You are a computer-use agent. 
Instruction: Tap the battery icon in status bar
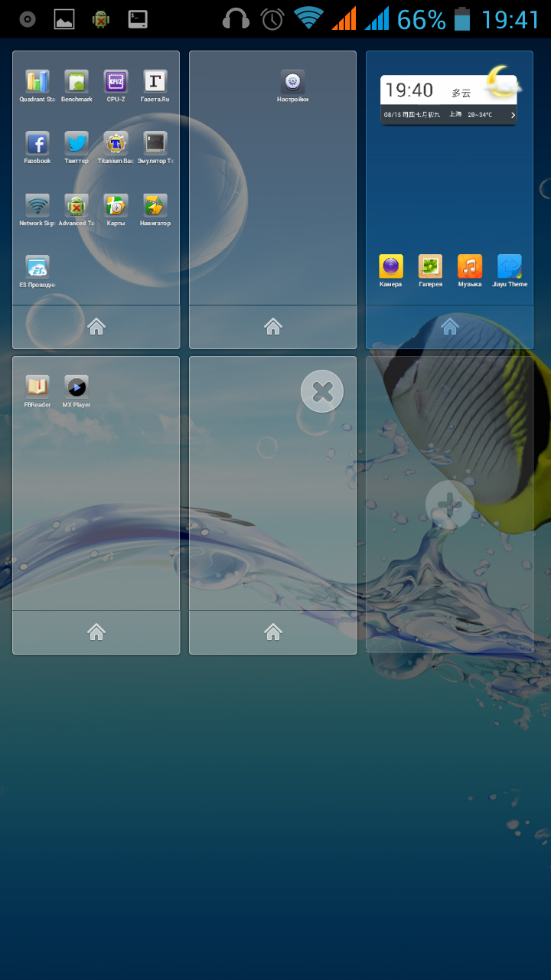[x=462, y=19]
